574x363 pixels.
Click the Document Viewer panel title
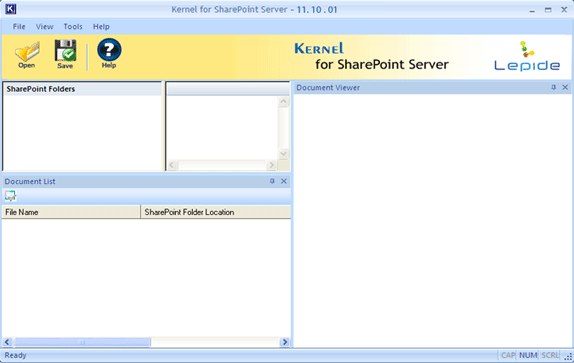tap(328, 87)
